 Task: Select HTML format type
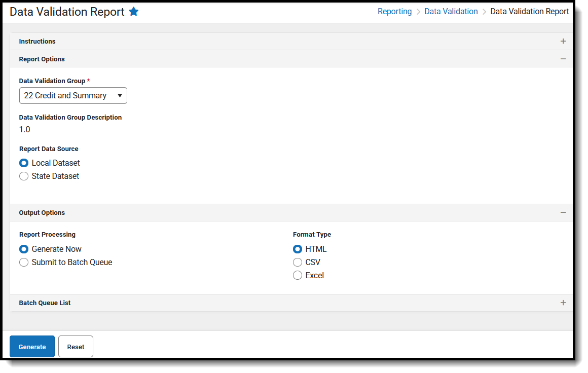coord(298,249)
